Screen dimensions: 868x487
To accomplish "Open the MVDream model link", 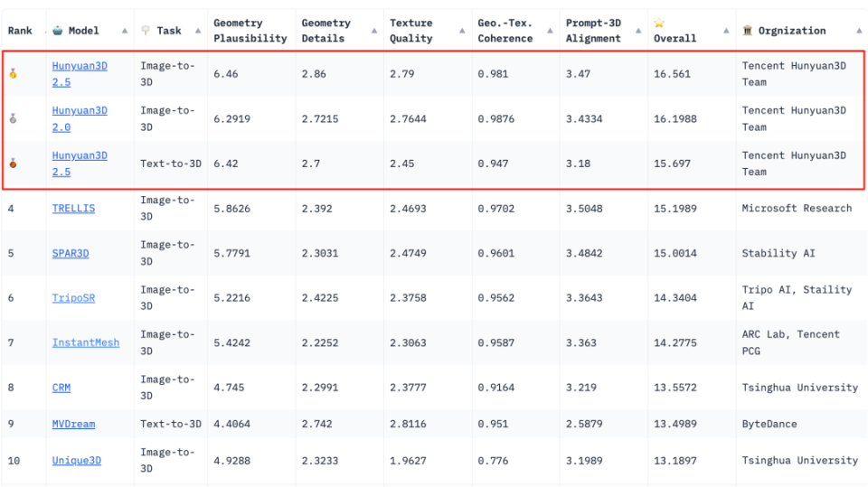I will [73, 424].
